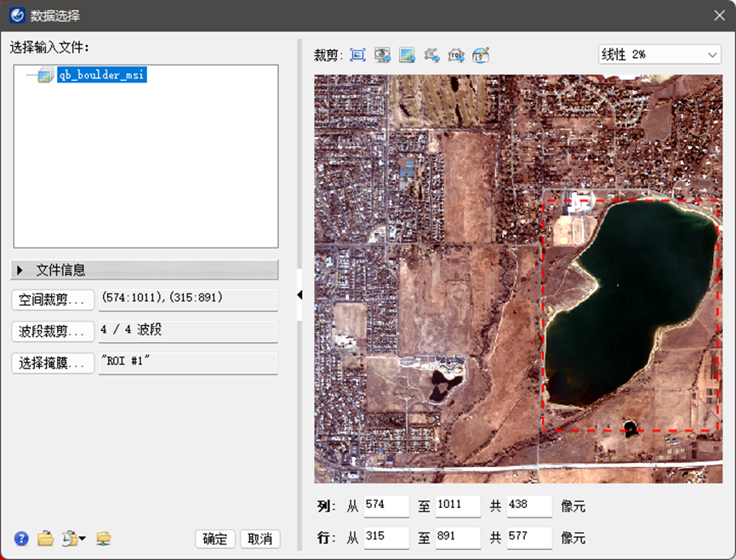This screenshot has height=560, width=736.
Task: Confirm with the 确定 button
Action: click(215, 539)
